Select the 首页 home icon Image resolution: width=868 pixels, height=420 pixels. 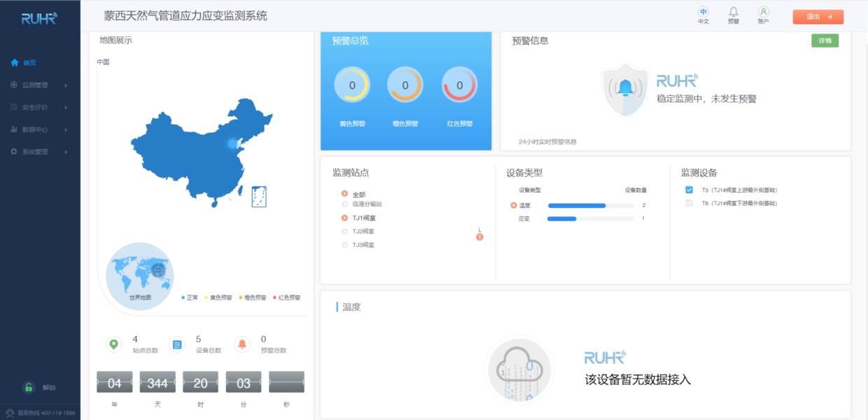[x=14, y=62]
